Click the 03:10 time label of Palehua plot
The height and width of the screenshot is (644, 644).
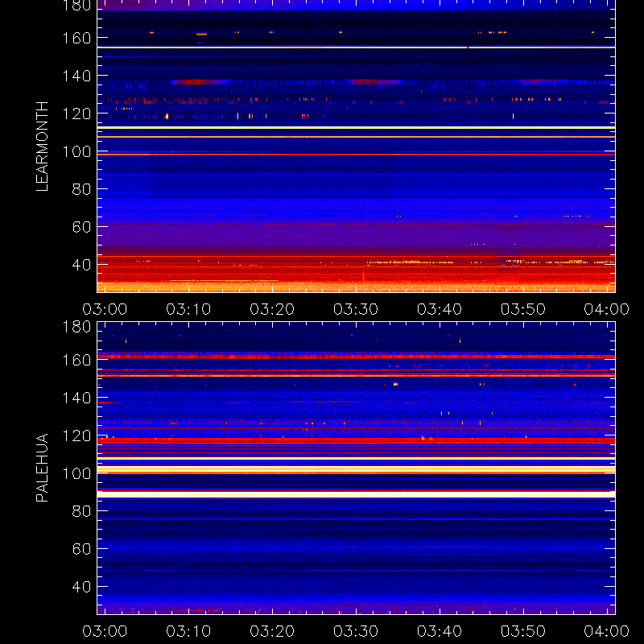(x=188, y=631)
